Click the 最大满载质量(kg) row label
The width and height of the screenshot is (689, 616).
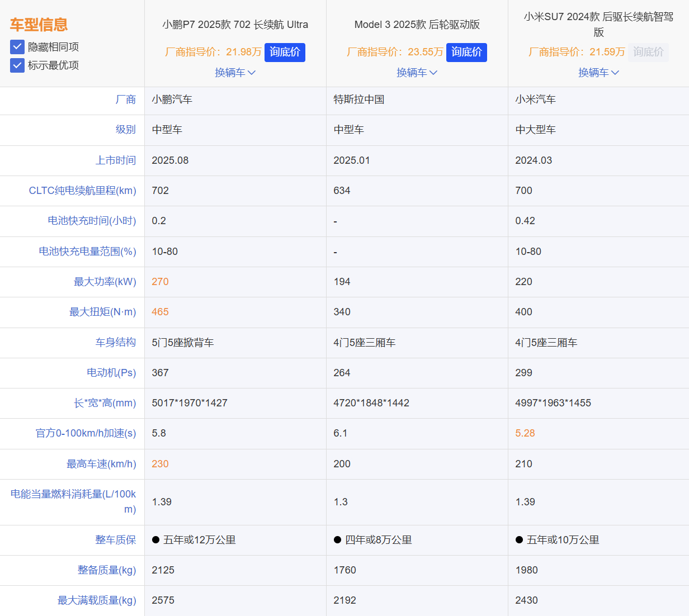tap(97, 600)
